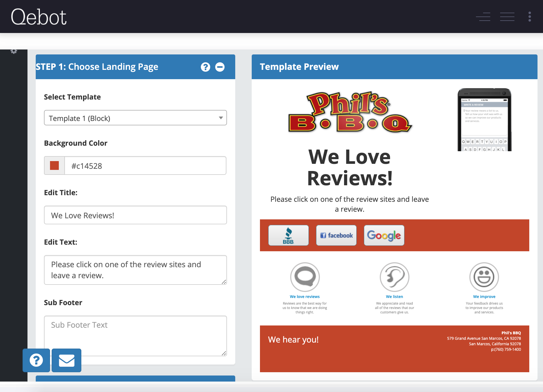Click the background color swatch
This screenshot has height=392, width=543.
(54, 165)
